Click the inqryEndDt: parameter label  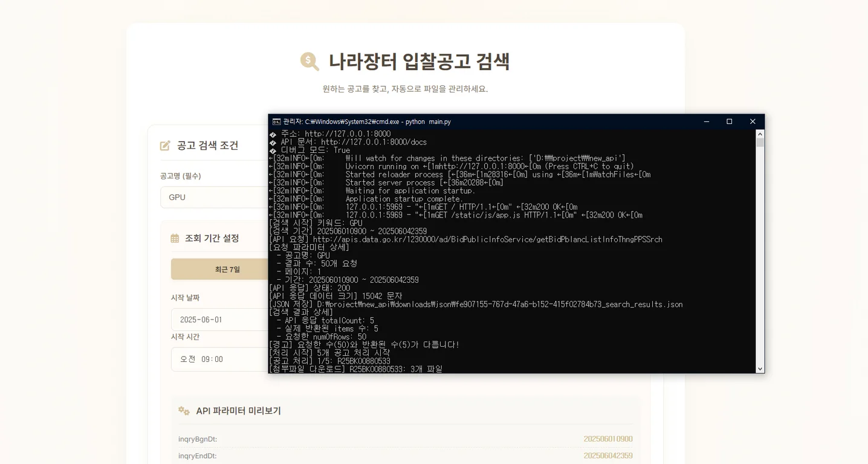click(198, 456)
